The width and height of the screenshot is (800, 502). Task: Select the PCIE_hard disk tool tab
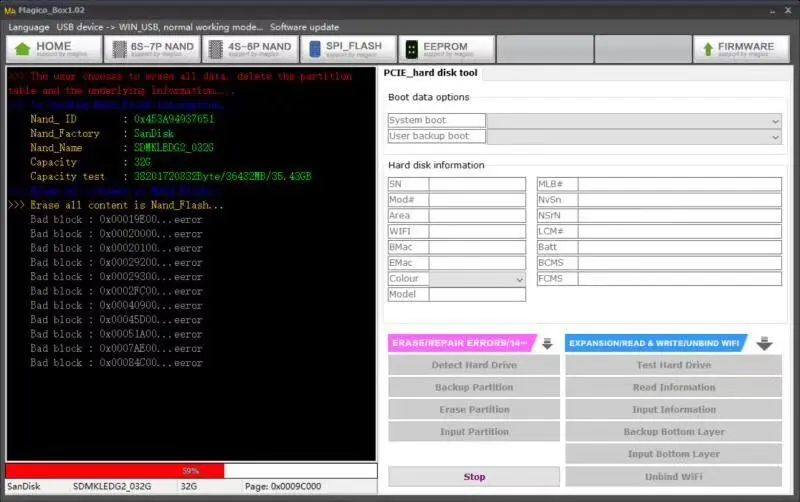(x=431, y=73)
